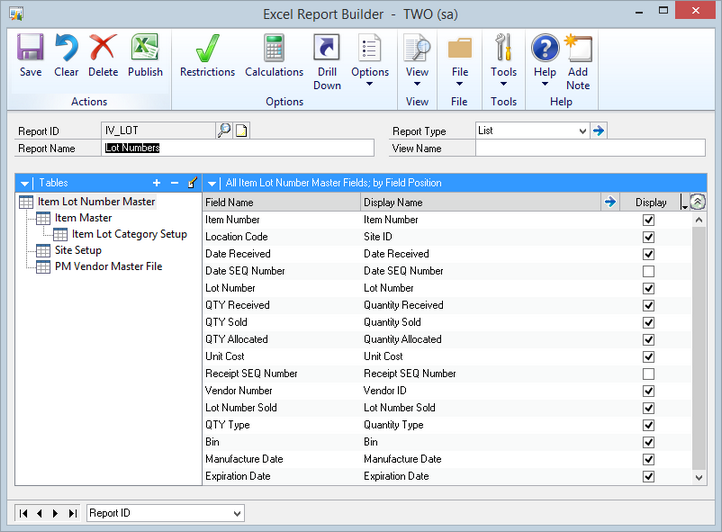
Task: Open the Tools dropdown arrow
Action: pyautogui.click(x=503, y=83)
